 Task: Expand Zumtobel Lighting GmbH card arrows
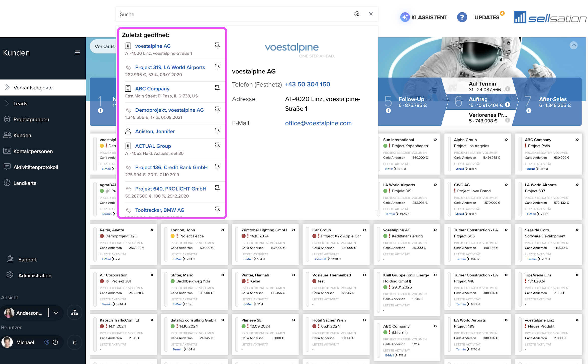tap(294, 230)
